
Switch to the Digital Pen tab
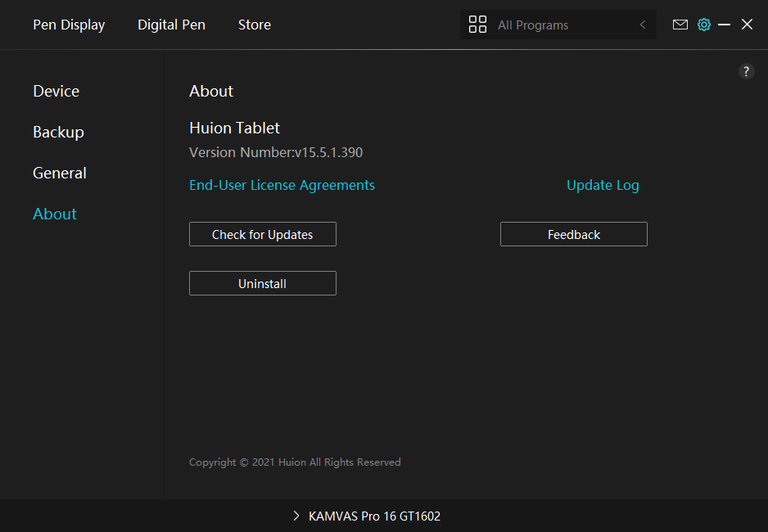[171, 25]
